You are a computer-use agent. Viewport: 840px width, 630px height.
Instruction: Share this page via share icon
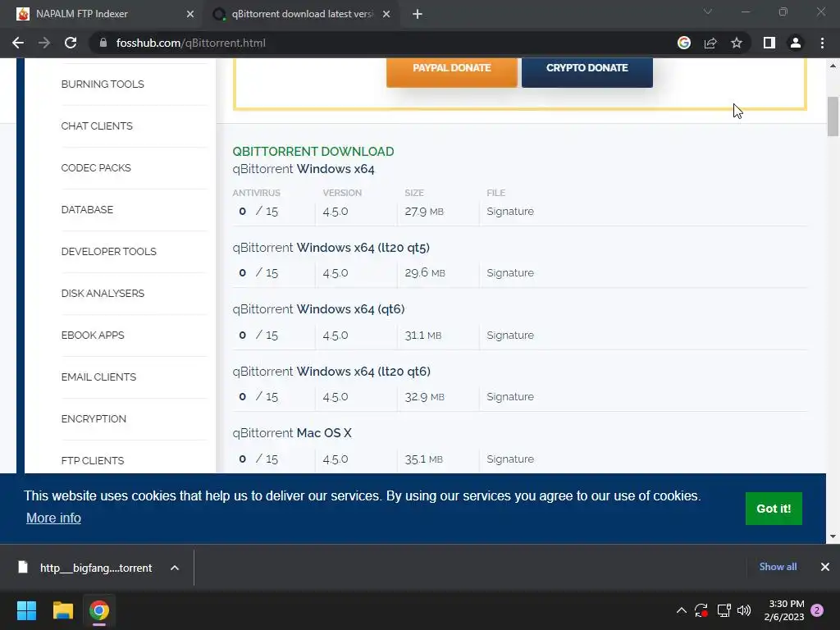coord(710,43)
